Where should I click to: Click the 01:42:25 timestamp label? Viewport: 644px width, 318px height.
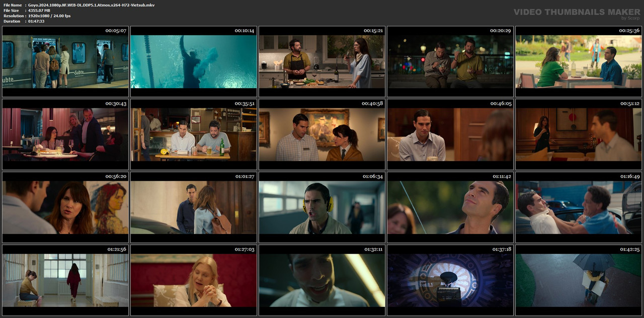coord(629,250)
